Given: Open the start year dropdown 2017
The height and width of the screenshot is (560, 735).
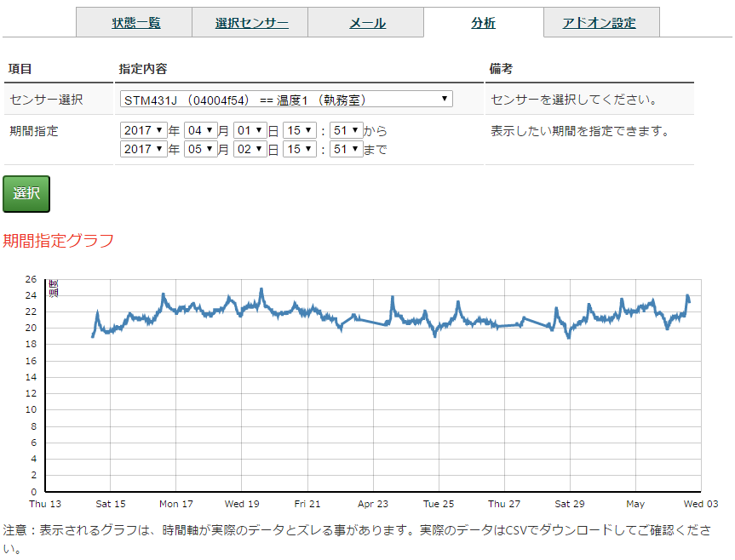Looking at the screenshot, I should click(143, 130).
